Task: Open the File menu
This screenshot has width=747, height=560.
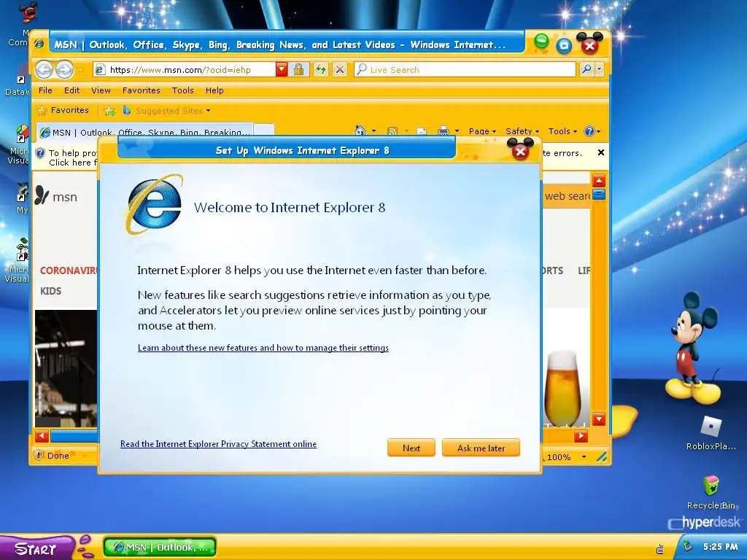Action: (x=45, y=90)
